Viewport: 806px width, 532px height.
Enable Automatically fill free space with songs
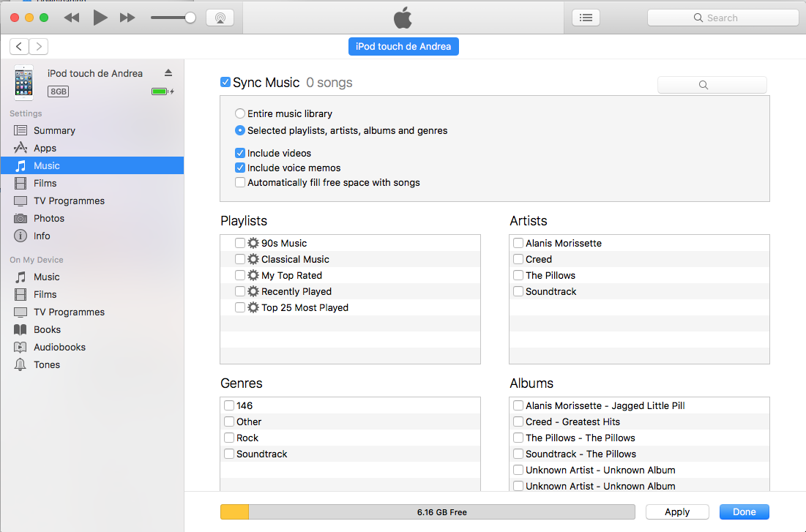click(239, 182)
